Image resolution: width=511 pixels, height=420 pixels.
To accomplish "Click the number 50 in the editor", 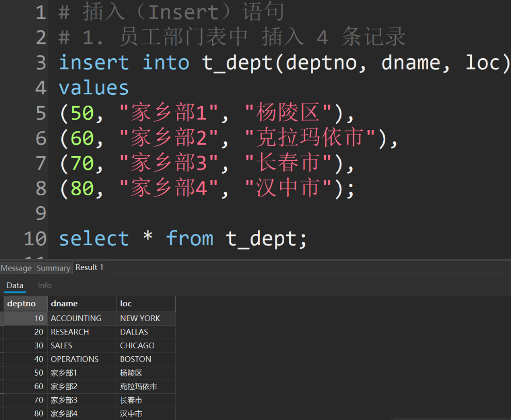I will coord(83,113).
